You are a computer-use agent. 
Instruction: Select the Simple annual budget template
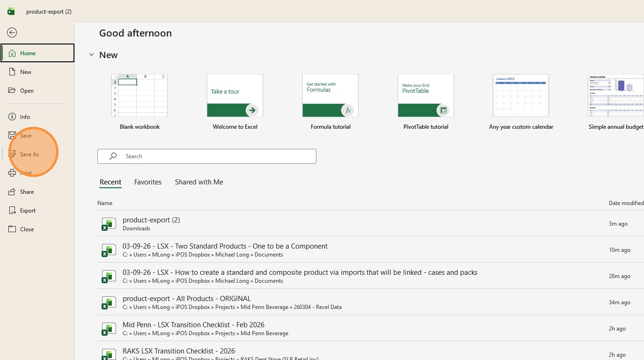(x=616, y=96)
